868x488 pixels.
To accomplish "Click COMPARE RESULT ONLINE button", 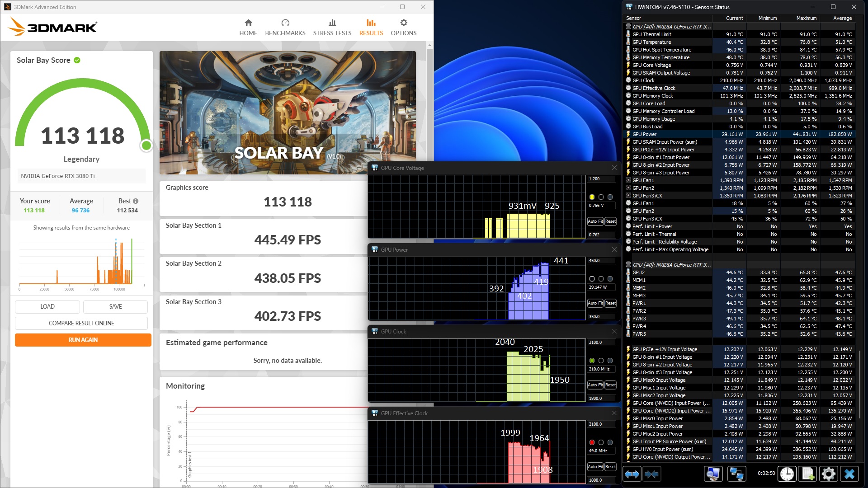I will click(x=81, y=323).
